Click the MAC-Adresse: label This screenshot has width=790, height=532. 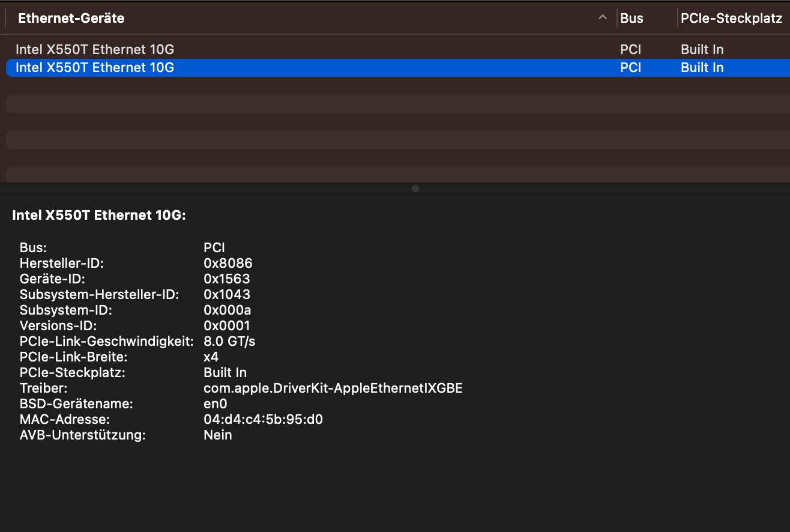65,419
